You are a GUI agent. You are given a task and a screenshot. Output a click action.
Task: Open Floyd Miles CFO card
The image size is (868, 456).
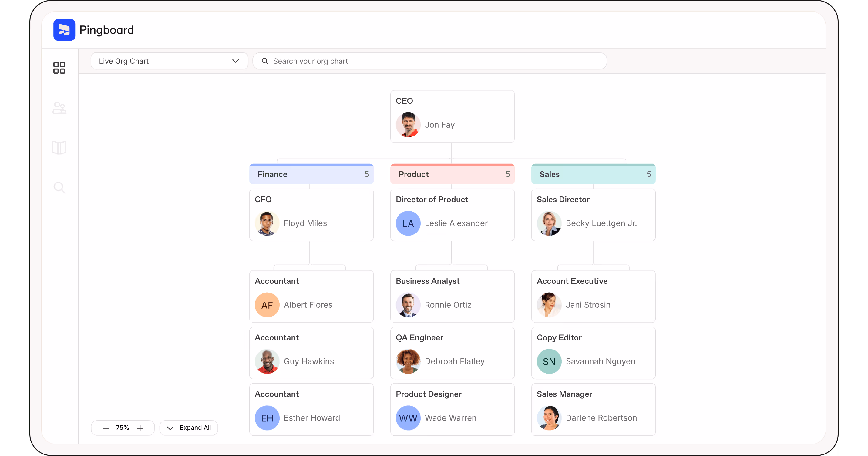click(311, 215)
